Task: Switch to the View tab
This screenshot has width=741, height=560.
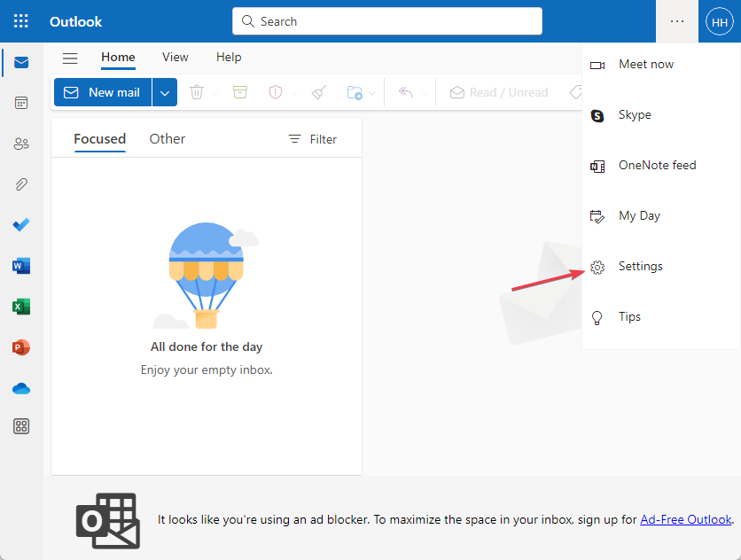Action: point(175,58)
